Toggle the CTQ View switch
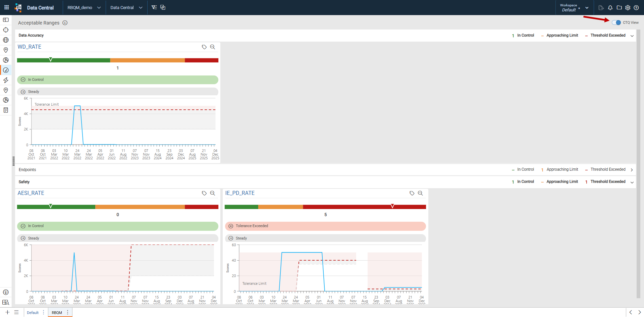 click(x=616, y=22)
